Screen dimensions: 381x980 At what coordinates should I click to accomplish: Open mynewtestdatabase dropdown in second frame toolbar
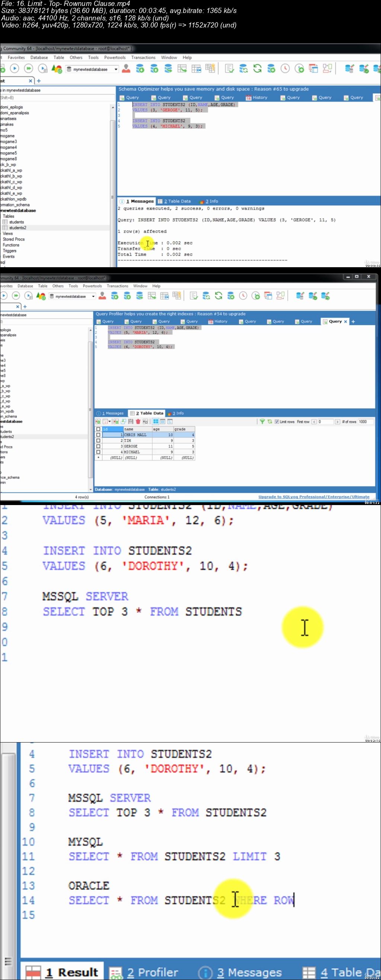coord(93,296)
